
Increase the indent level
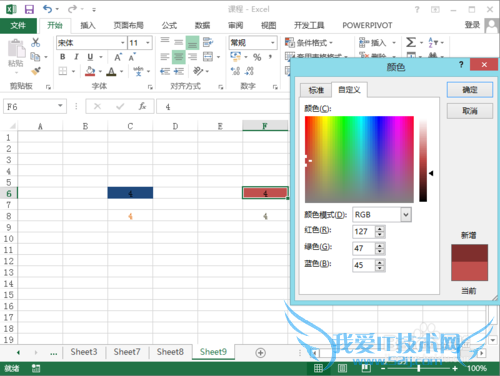[179, 71]
